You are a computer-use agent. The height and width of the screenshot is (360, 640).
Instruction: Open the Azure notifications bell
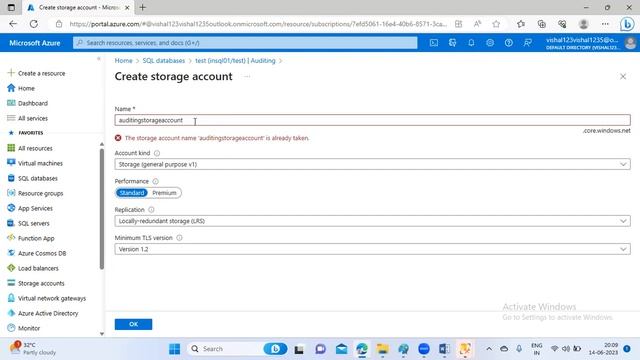pos(471,42)
